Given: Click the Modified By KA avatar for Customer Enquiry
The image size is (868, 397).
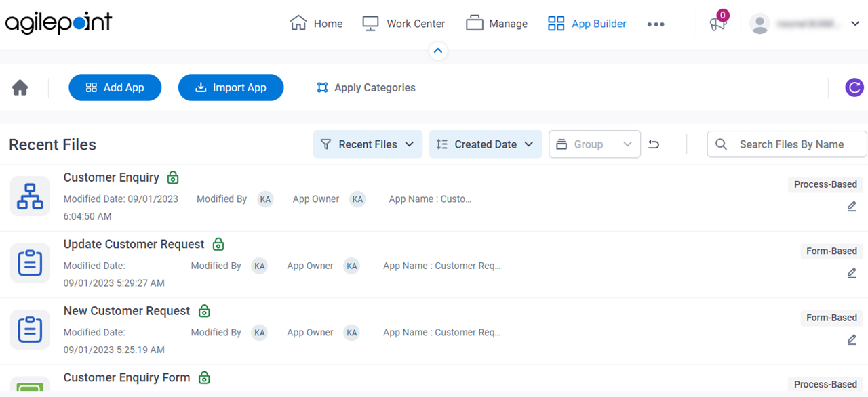Looking at the screenshot, I should click(x=265, y=199).
